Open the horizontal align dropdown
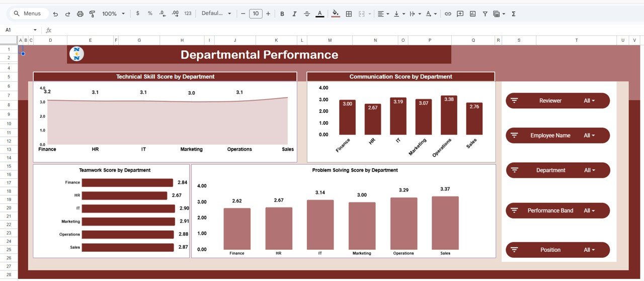This screenshot has width=644, height=281. (383, 14)
